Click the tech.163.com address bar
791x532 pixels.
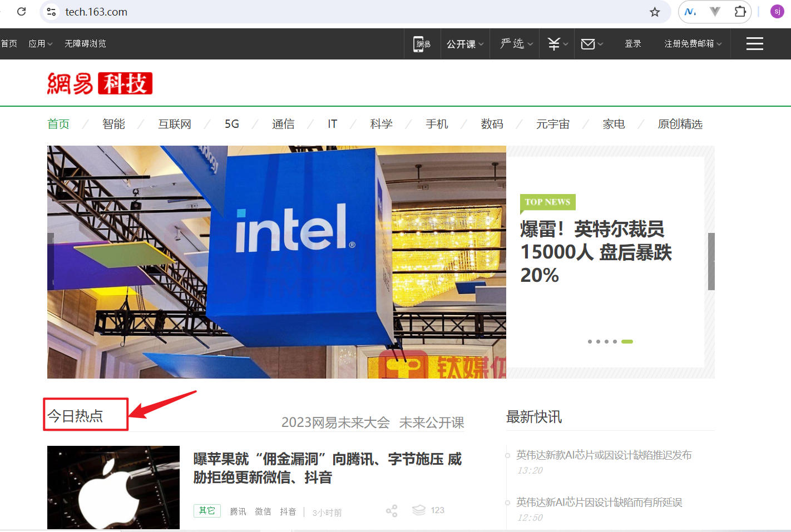pos(356,12)
